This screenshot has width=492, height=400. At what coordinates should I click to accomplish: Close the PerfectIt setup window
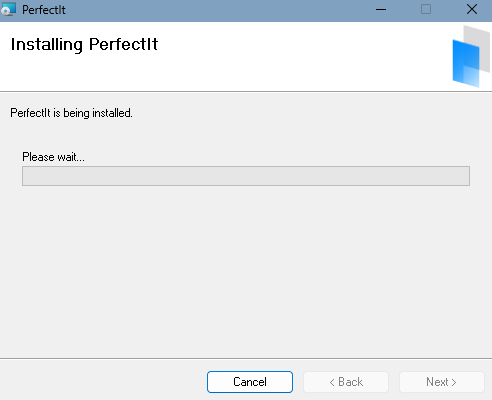click(472, 9)
